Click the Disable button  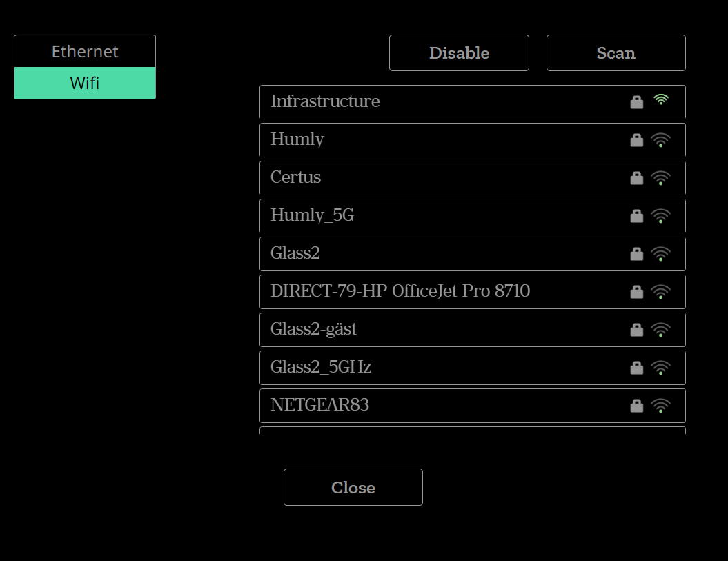pos(459,53)
